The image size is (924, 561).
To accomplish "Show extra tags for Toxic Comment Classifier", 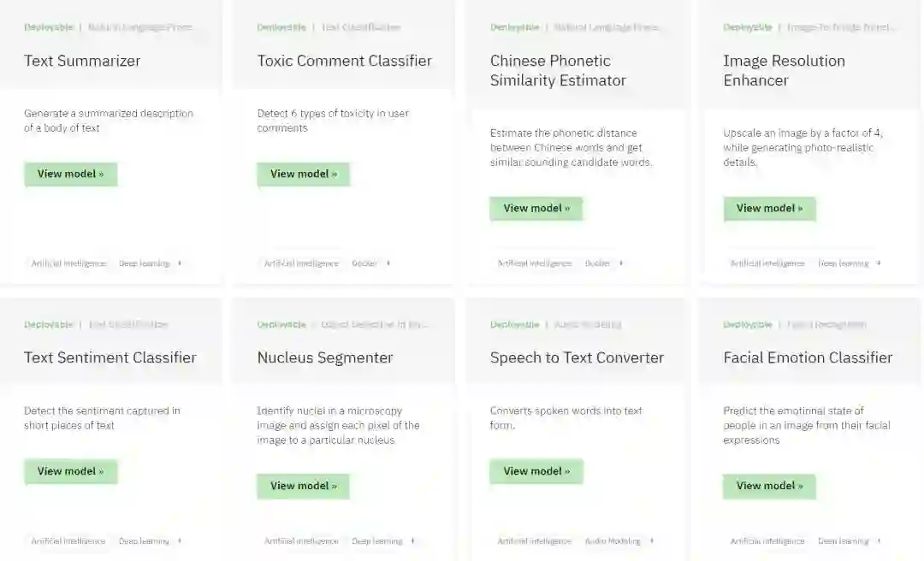I will pyautogui.click(x=388, y=263).
